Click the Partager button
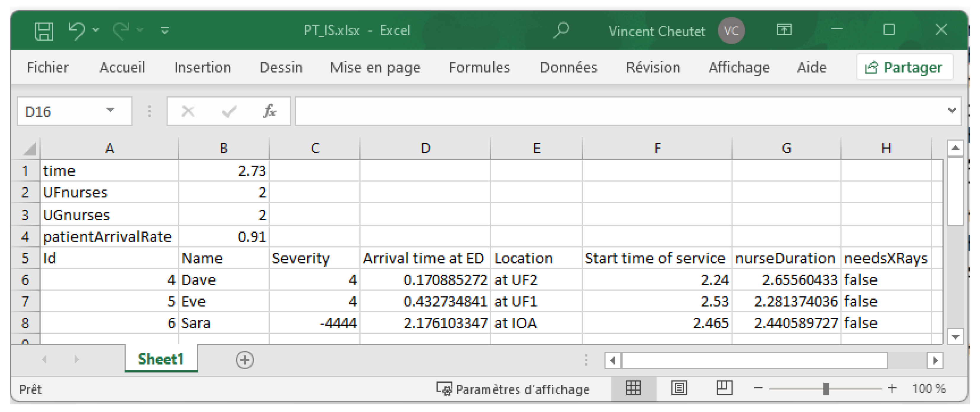The height and width of the screenshot is (412, 980). (x=904, y=67)
